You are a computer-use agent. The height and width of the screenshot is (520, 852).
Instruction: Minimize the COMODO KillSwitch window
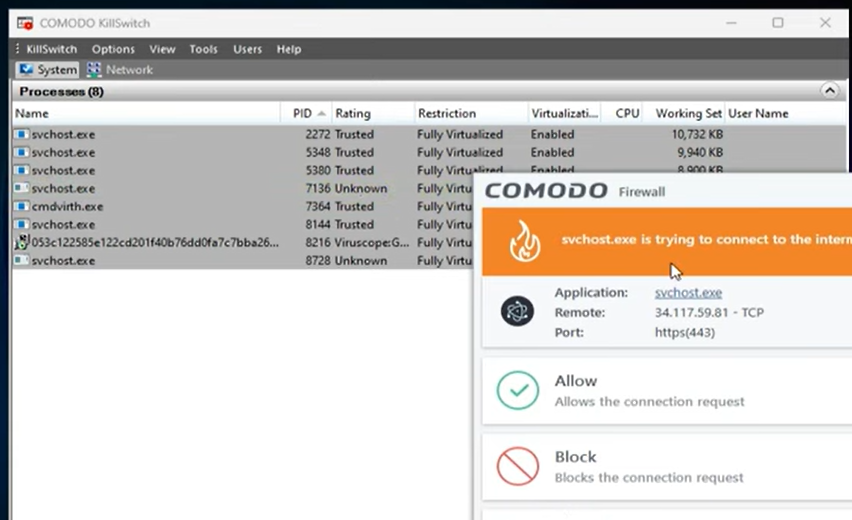click(731, 23)
